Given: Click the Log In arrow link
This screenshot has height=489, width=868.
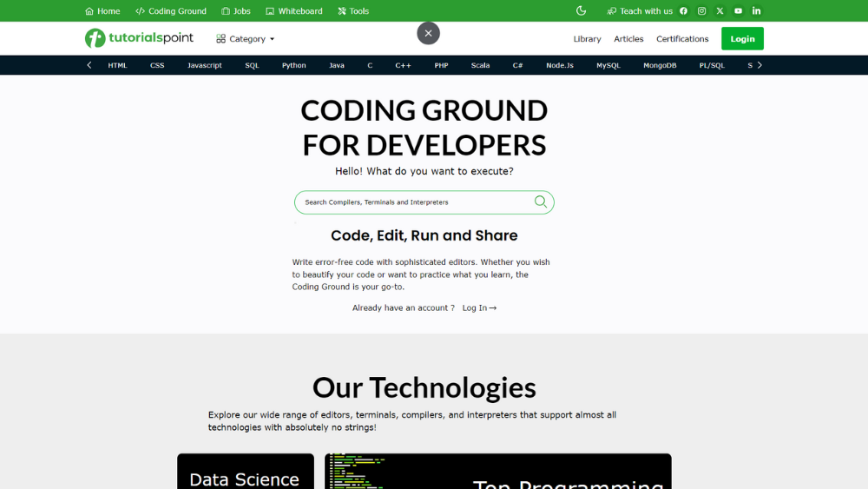Looking at the screenshot, I should tap(479, 308).
